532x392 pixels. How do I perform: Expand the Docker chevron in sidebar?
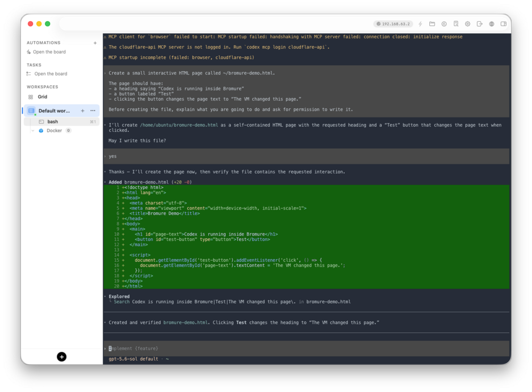tap(33, 130)
